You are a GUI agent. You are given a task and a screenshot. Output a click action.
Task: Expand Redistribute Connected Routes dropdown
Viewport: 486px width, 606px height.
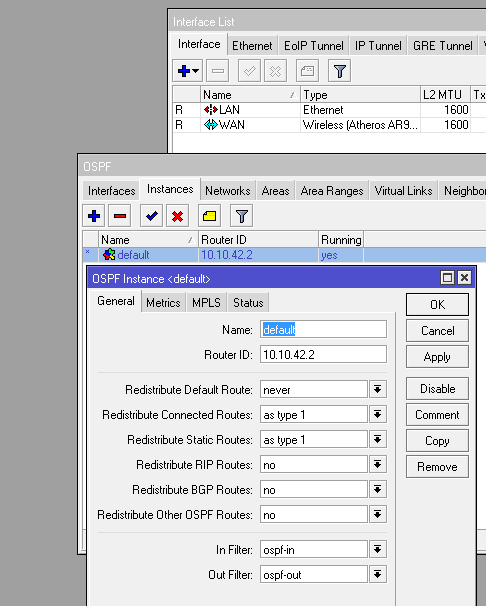point(377,414)
